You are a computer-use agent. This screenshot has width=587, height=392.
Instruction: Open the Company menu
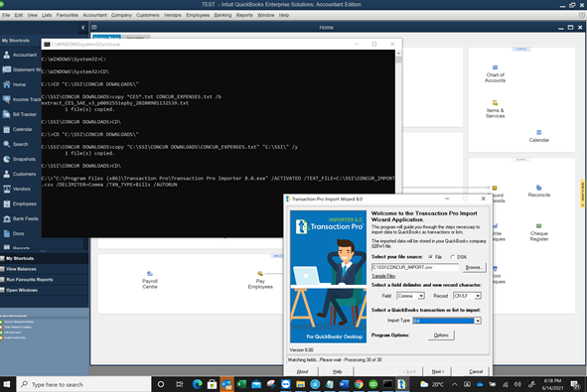(x=121, y=15)
